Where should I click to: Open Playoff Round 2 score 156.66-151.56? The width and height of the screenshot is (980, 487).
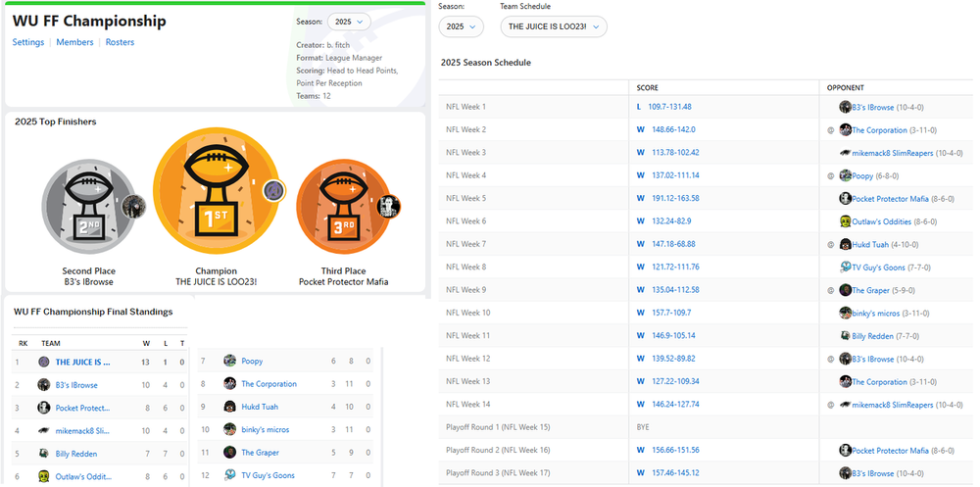tap(674, 450)
